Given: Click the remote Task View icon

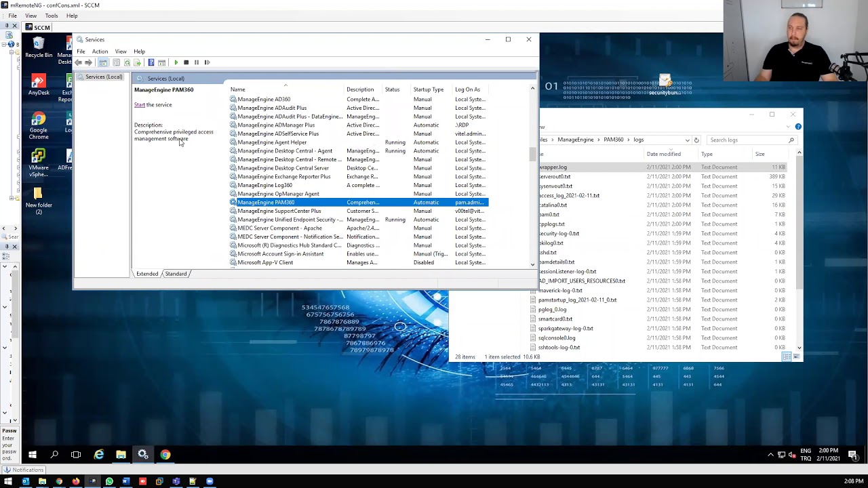Looking at the screenshot, I should coord(76,455).
